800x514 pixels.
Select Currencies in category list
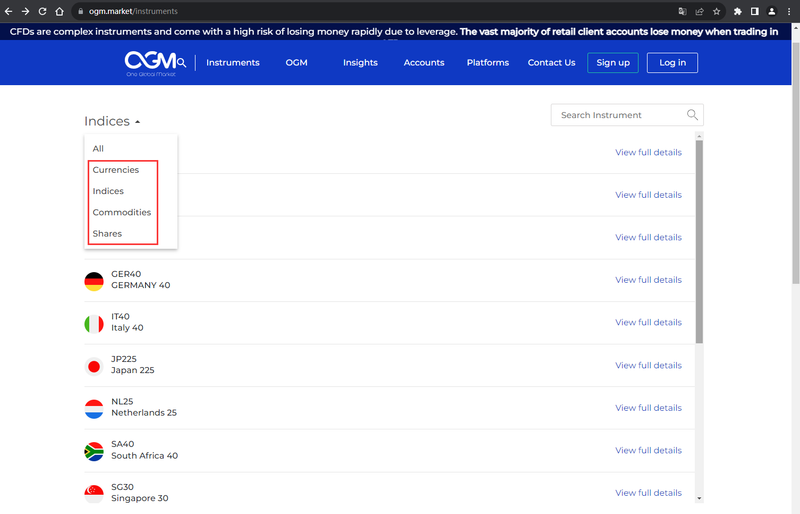coord(116,170)
